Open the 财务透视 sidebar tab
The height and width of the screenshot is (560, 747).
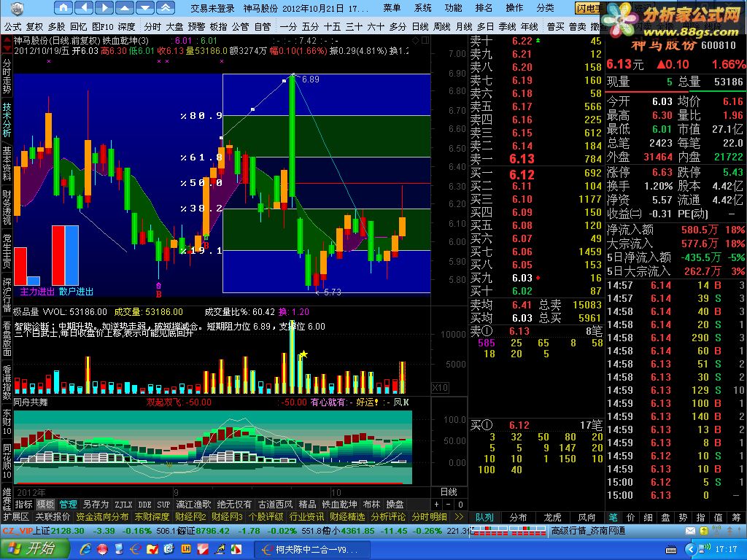pyautogui.click(x=7, y=207)
